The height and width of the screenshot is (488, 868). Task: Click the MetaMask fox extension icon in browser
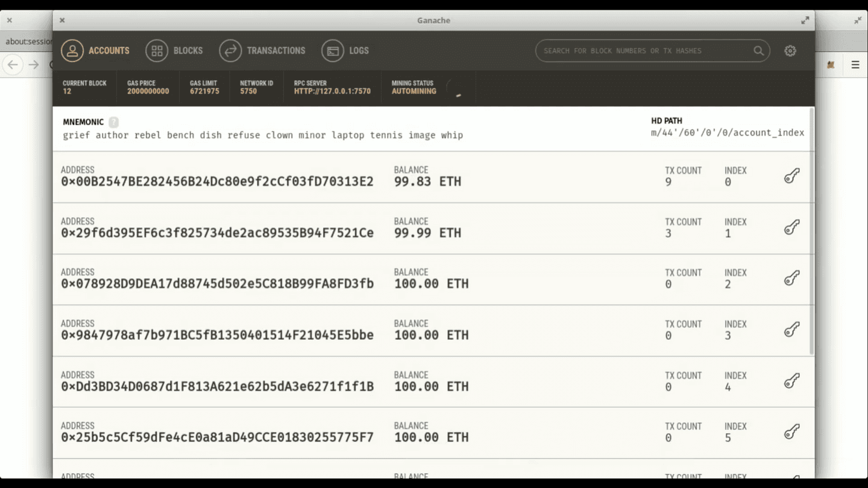(831, 64)
